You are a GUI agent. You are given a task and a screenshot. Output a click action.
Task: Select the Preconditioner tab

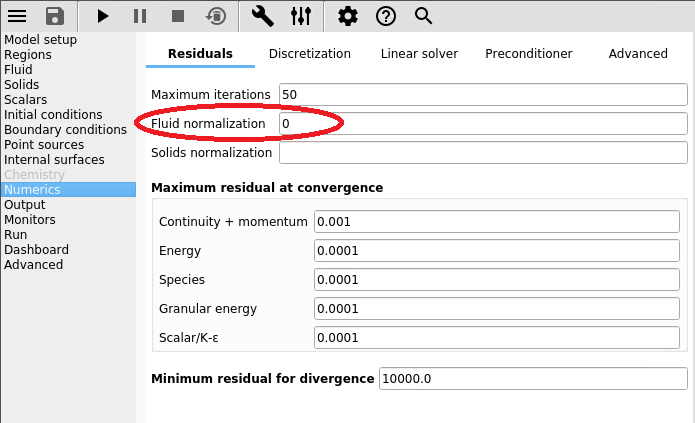pos(529,54)
